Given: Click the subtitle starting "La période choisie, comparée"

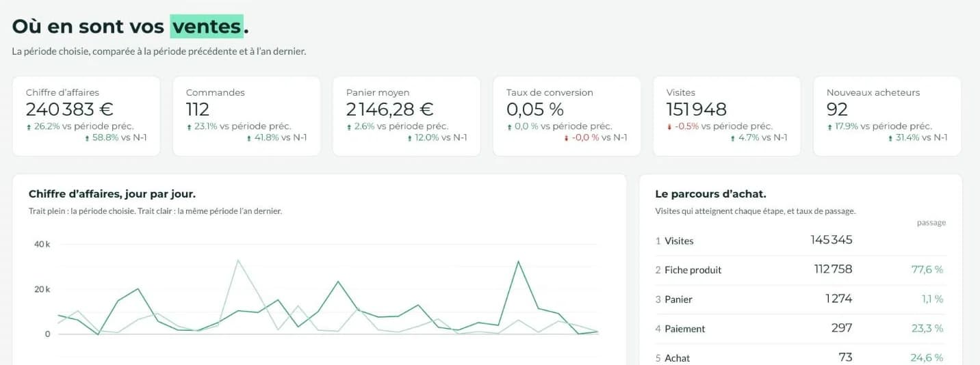Looking at the screenshot, I should (159, 51).
